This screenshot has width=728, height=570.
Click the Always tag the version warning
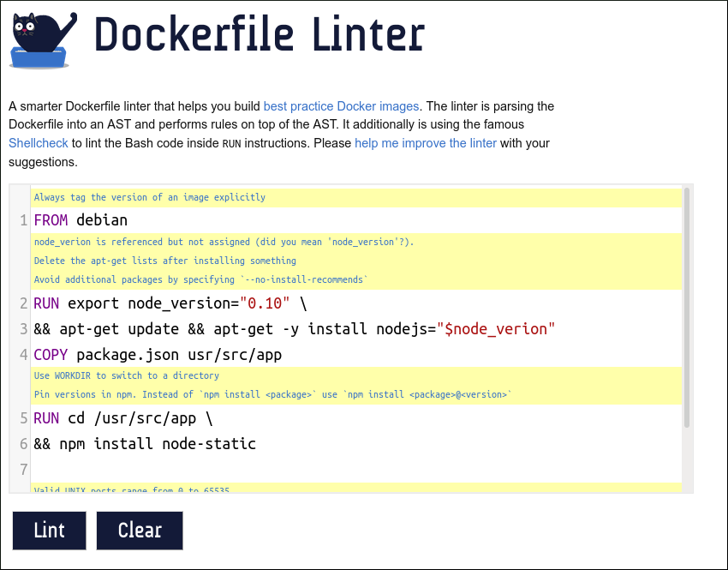(x=150, y=197)
